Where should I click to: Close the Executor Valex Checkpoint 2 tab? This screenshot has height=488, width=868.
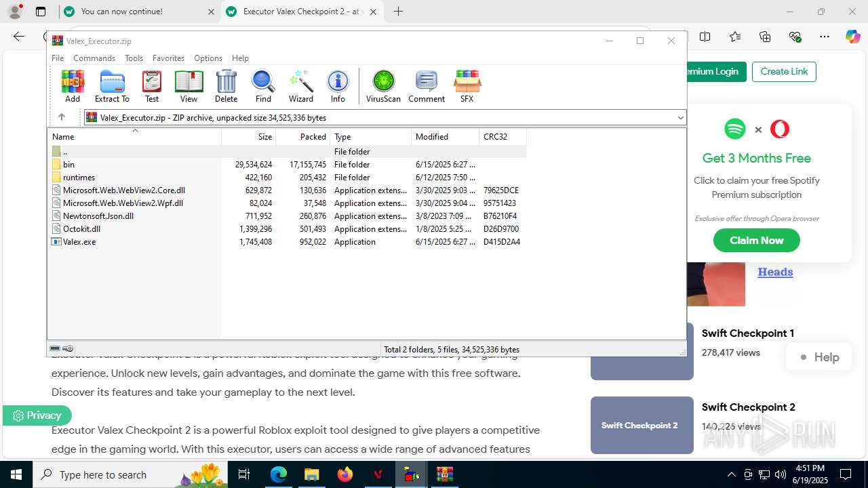tap(373, 12)
